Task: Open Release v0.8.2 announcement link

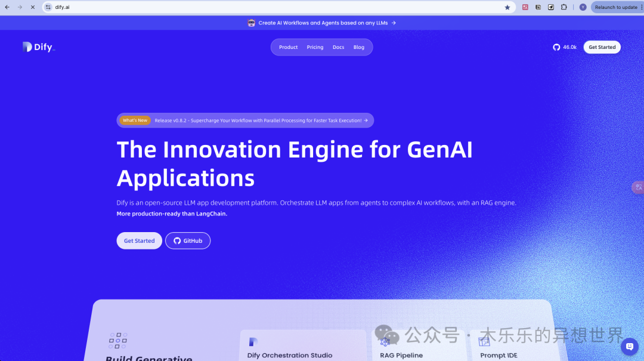Action: tap(261, 121)
